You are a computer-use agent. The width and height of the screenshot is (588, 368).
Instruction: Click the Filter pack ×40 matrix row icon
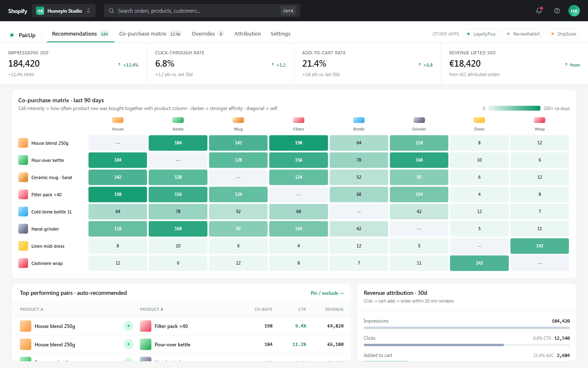click(x=23, y=195)
